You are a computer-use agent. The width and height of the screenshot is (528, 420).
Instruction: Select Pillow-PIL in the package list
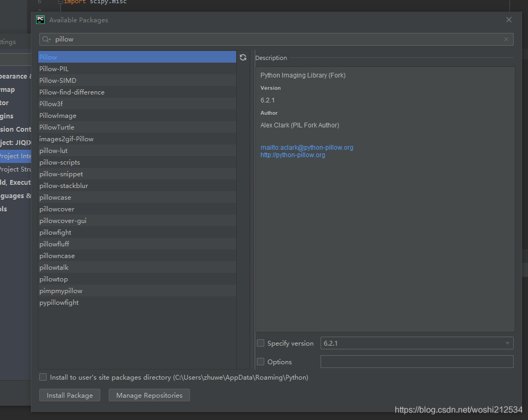(137, 68)
